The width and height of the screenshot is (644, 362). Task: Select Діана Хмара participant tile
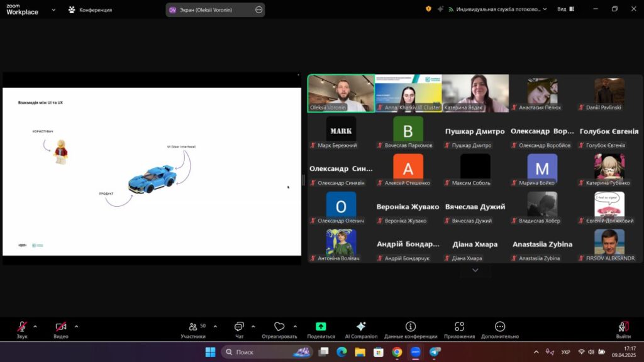point(475,244)
